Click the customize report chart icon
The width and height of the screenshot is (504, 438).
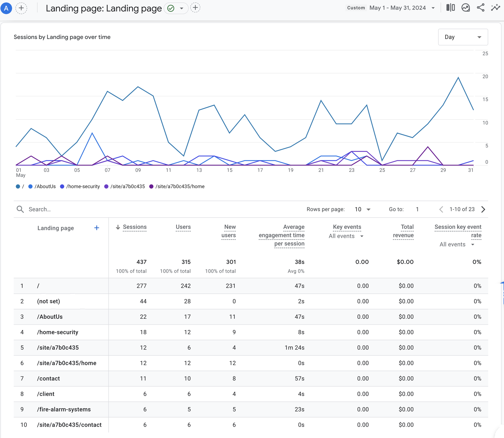(465, 8)
